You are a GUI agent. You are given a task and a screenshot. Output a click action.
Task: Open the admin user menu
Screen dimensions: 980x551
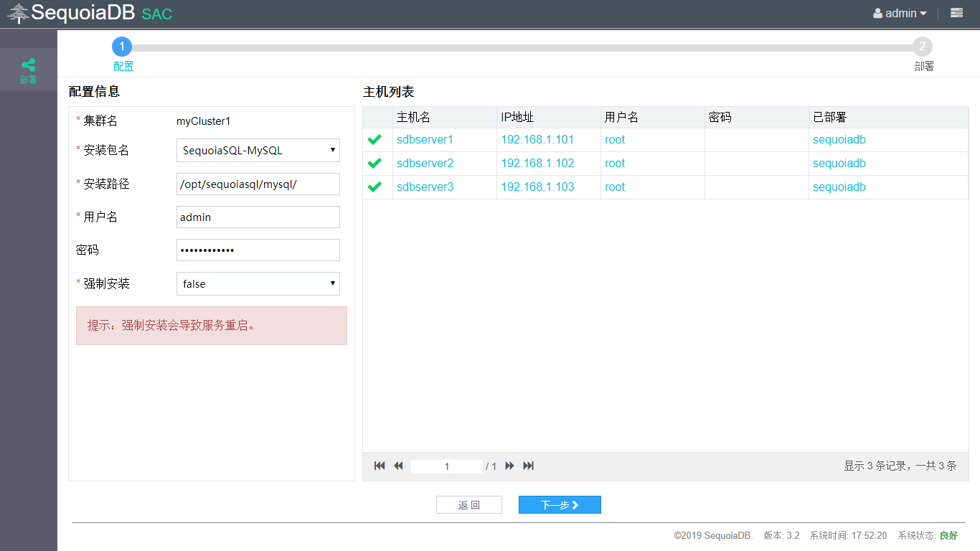point(900,13)
